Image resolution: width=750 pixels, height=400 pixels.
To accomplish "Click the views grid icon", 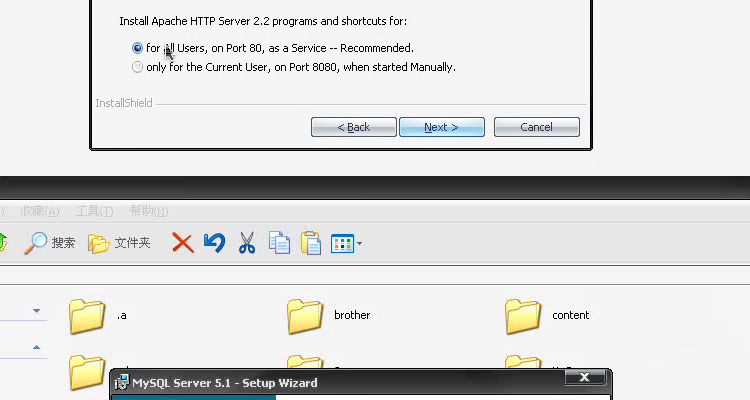I will pyautogui.click(x=342, y=244).
